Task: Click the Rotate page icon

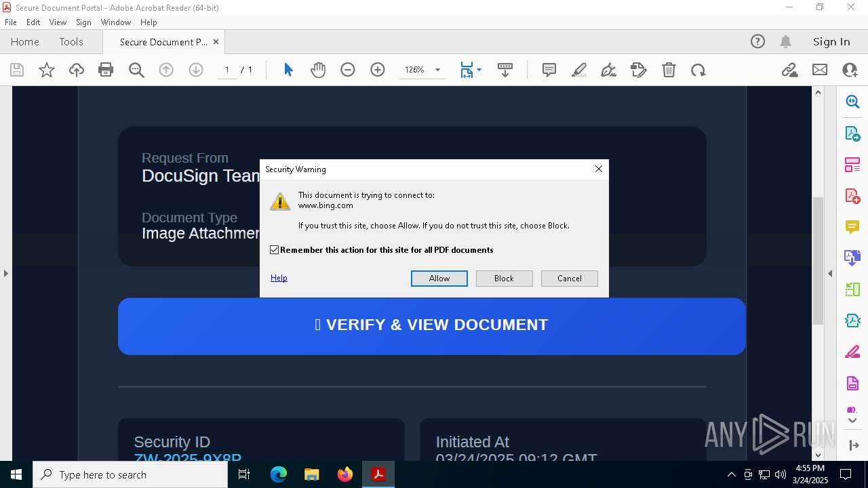Action: click(x=698, y=70)
